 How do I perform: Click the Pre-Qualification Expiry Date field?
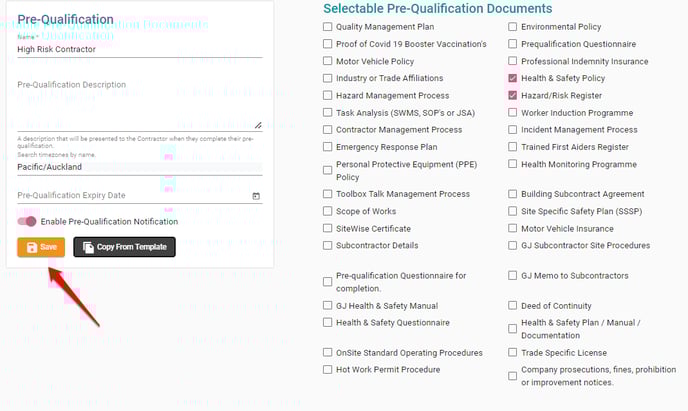click(x=134, y=195)
